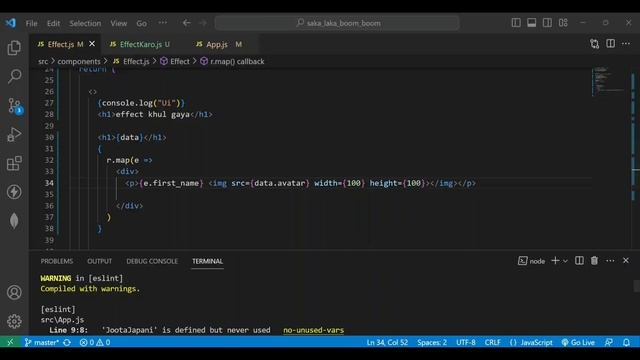Open the Source Control view
The width and height of the screenshot is (640, 360).
15,106
